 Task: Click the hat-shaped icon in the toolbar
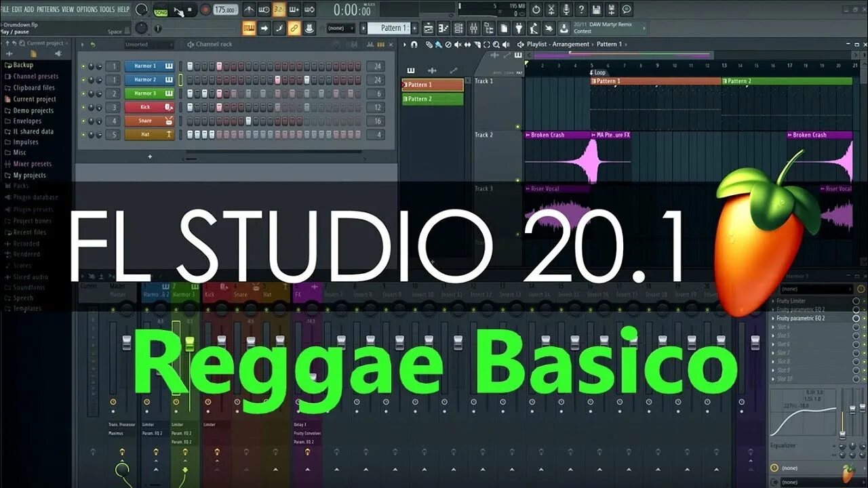309,28
